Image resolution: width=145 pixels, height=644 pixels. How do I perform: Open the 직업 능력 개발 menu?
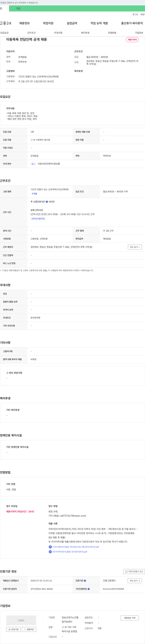(99, 23)
